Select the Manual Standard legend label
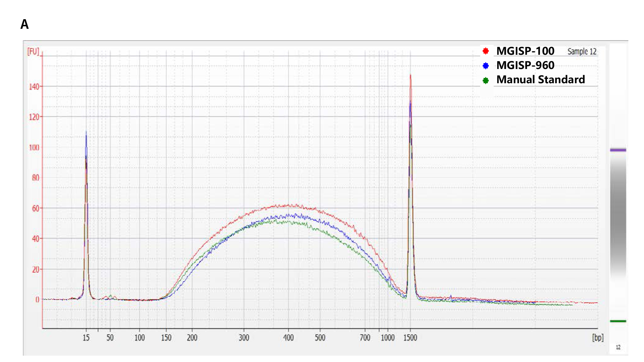Viewport: 644px width, 362px height. (x=541, y=80)
